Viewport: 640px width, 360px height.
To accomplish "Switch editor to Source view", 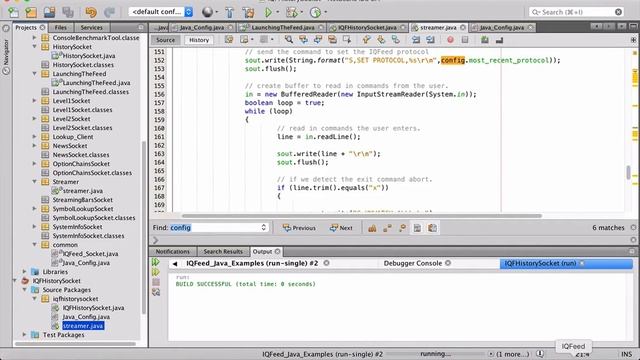I will coord(165,40).
